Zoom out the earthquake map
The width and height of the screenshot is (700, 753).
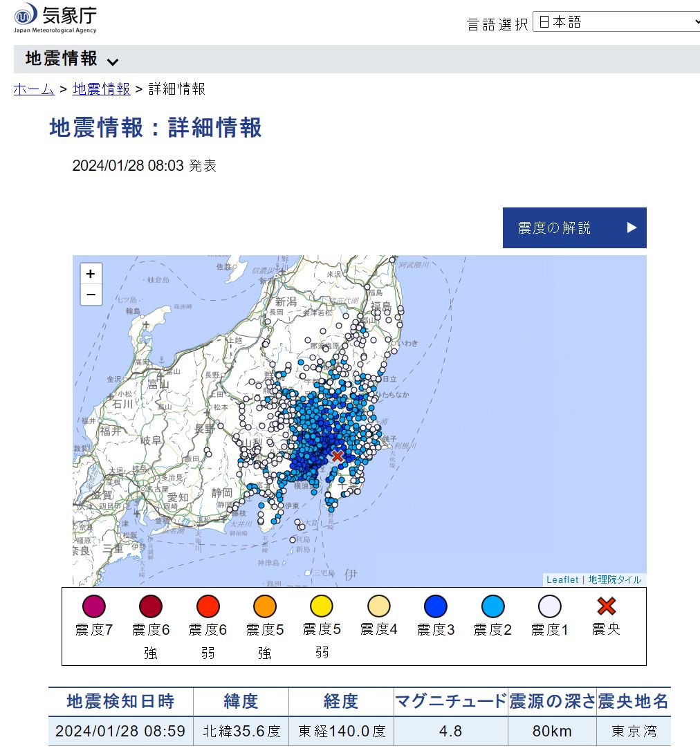(x=91, y=295)
